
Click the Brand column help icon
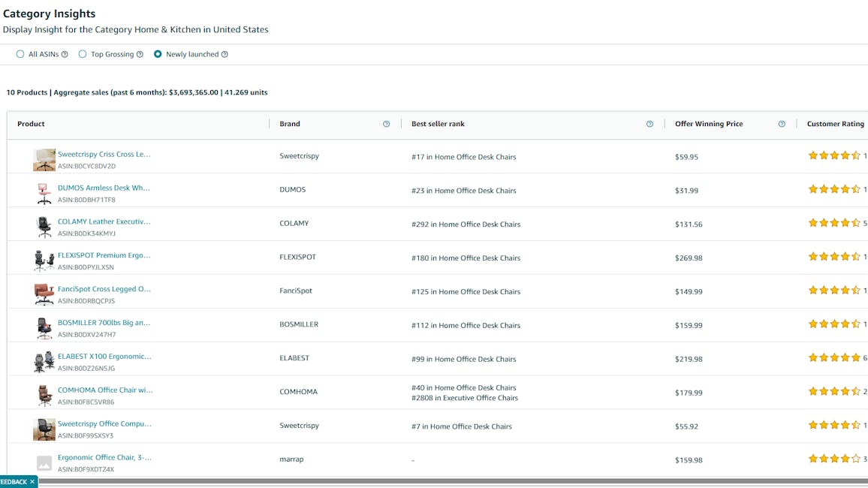387,124
